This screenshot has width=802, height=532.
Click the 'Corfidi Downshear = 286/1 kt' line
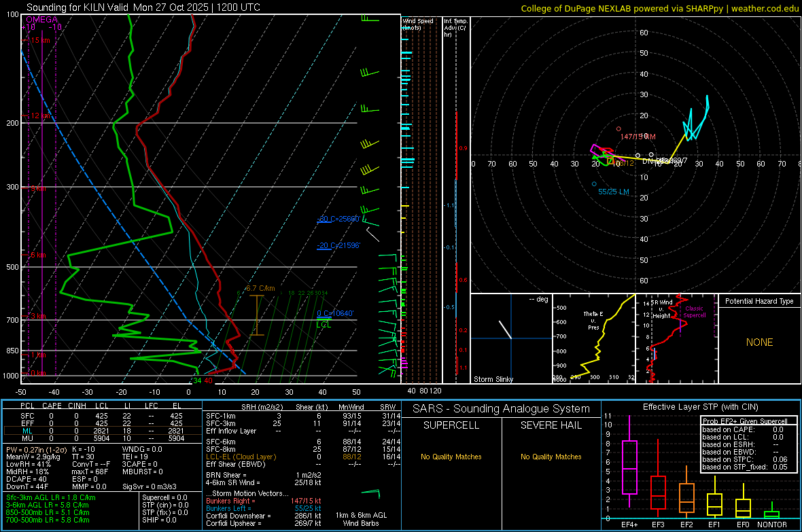click(x=264, y=516)
